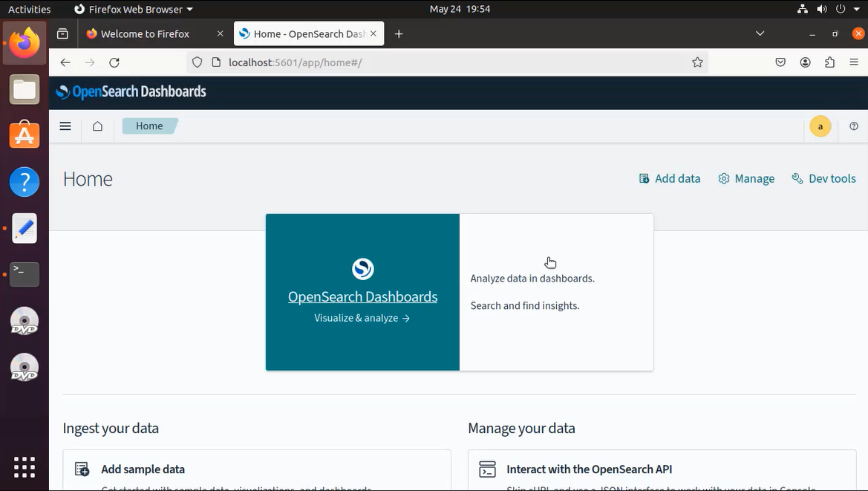Viewport: 868px width, 491px height.
Task: Close the Home - OpenSearch Dashboards tab
Action: click(x=373, y=33)
